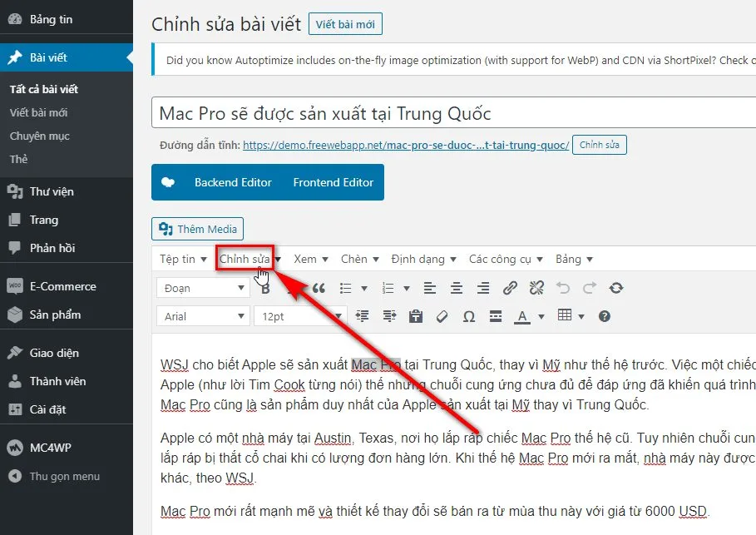Open the Chèn menu
756x535 pixels.
[359, 259]
